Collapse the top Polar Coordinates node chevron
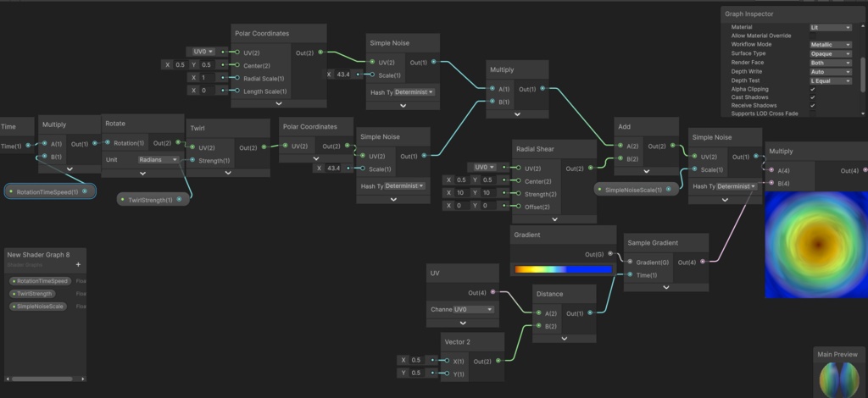Image resolution: width=868 pixels, height=398 pixels. (278, 103)
